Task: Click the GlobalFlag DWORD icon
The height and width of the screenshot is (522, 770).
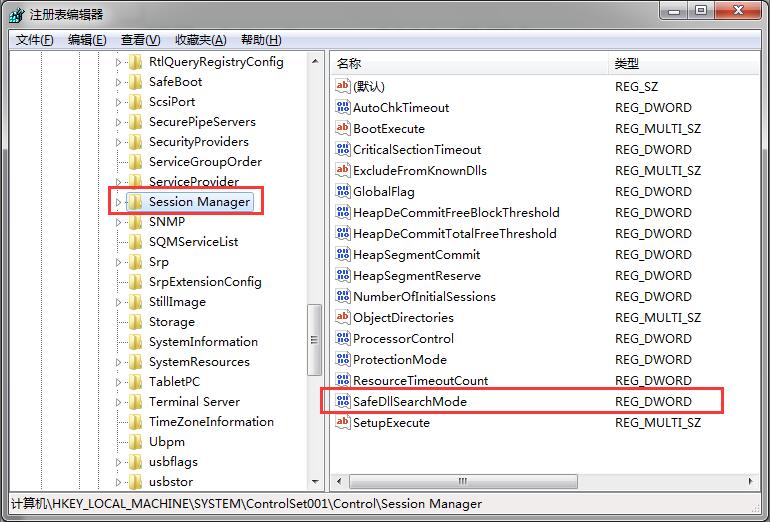Action: (342, 192)
